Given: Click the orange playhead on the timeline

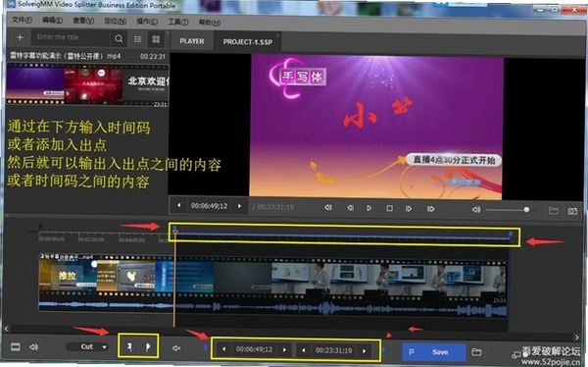Looking at the screenshot, I should [x=174, y=278].
